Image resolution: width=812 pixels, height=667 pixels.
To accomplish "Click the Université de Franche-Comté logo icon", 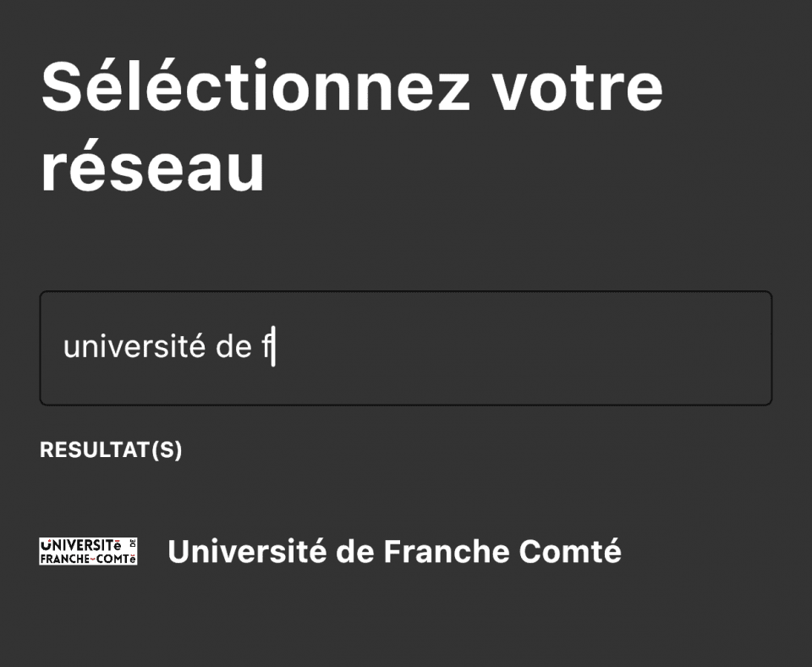I will click(88, 551).
